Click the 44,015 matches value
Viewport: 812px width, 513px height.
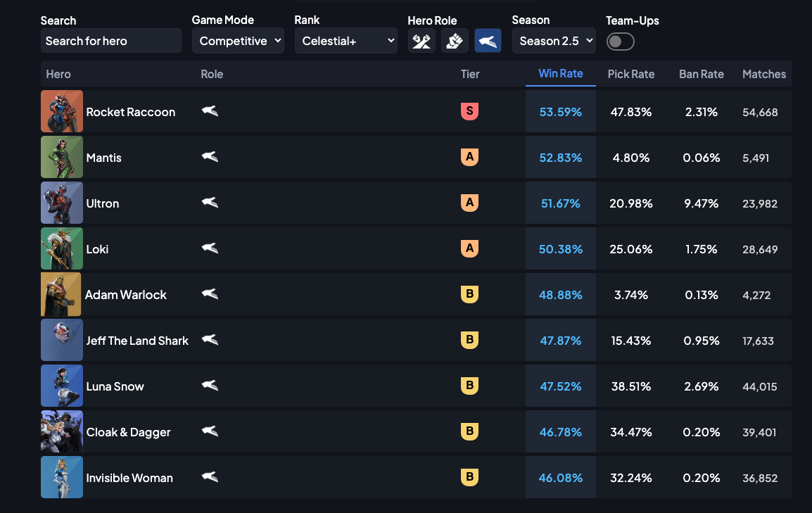(760, 387)
